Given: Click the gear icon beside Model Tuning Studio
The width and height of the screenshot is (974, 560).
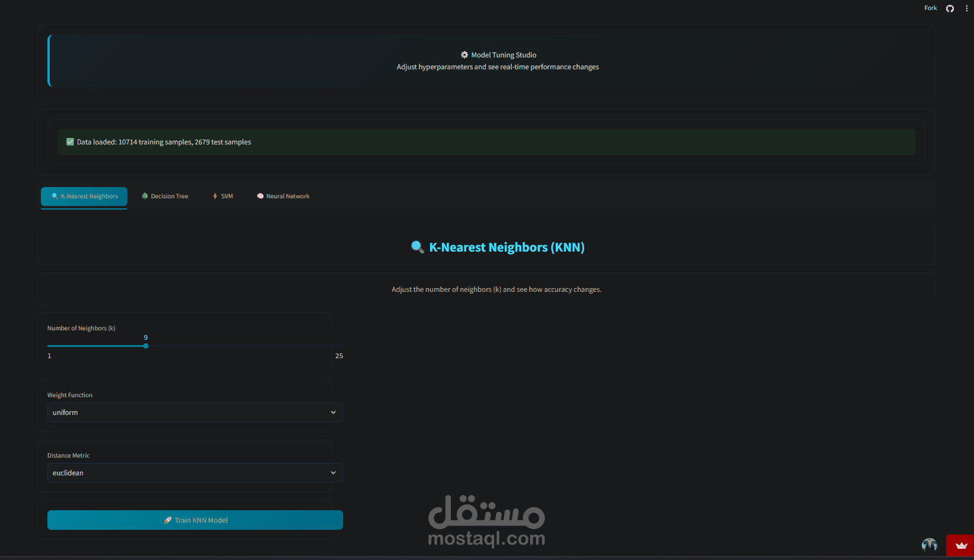Looking at the screenshot, I should (x=464, y=54).
